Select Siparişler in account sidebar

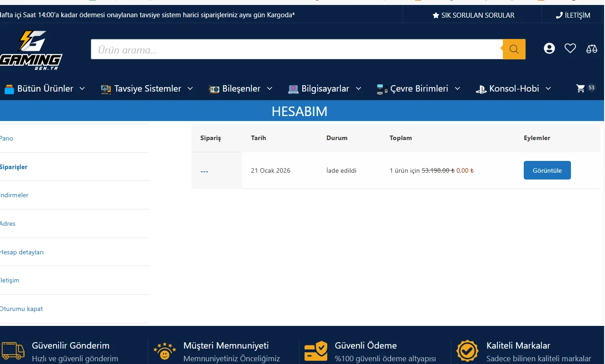point(14,167)
